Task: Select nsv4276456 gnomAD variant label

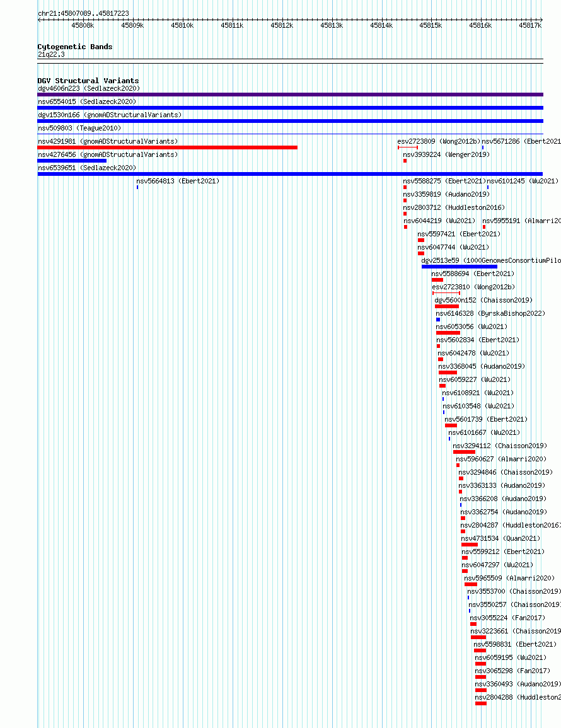Action: coord(108,154)
